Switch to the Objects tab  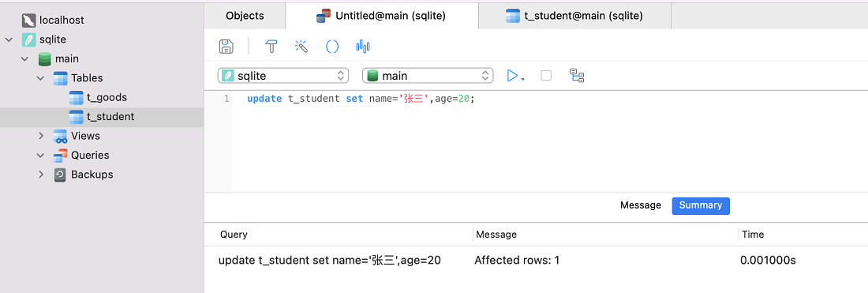245,16
